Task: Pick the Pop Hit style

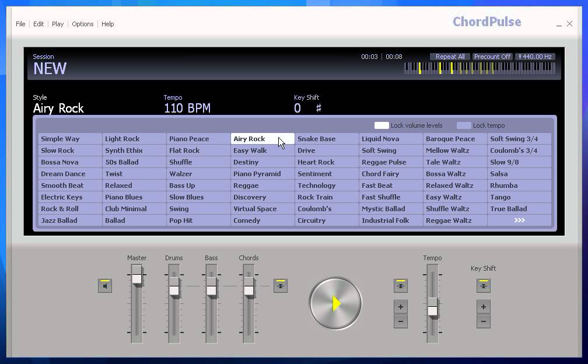Action: tap(198, 220)
